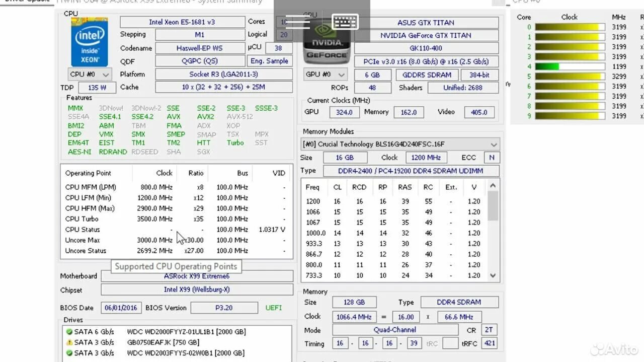Image resolution: width=644 pixels, height=362 pixels.
Task: Click the ROPs value 48 field
Action: pyautogui.click(x=372, y=88)
